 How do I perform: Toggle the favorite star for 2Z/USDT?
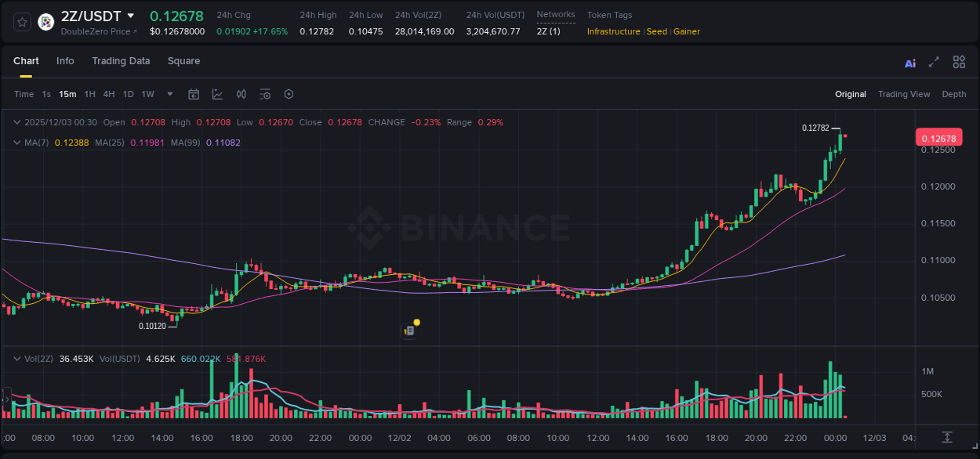[22, 22]
